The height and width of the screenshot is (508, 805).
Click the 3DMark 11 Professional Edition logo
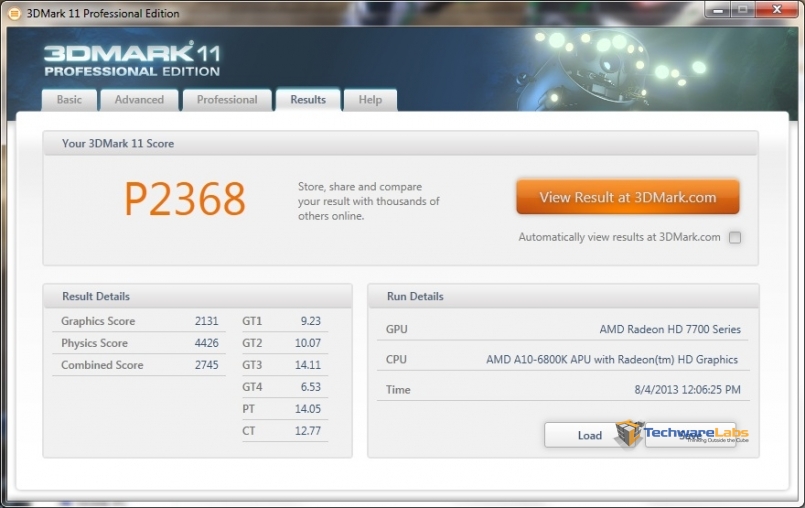[132, 60]
